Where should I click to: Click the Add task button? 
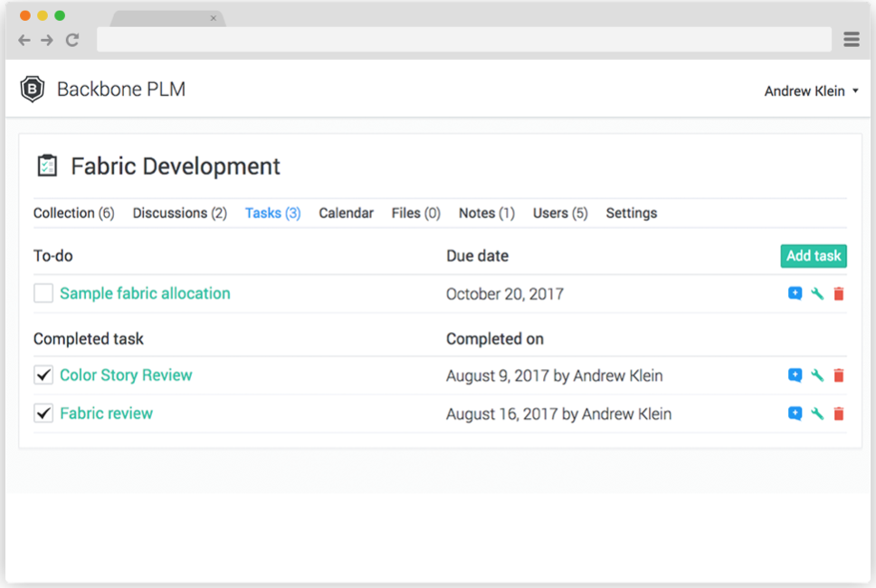(814, 256)
